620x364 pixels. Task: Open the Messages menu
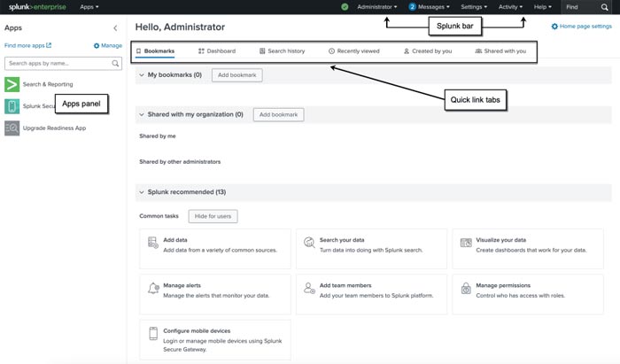433,7
